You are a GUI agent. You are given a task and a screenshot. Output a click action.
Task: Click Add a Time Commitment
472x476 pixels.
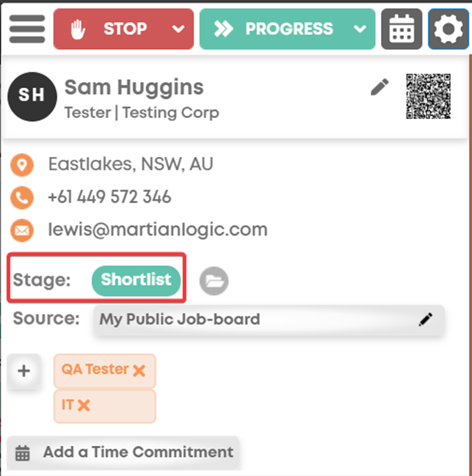coord(123,453)
